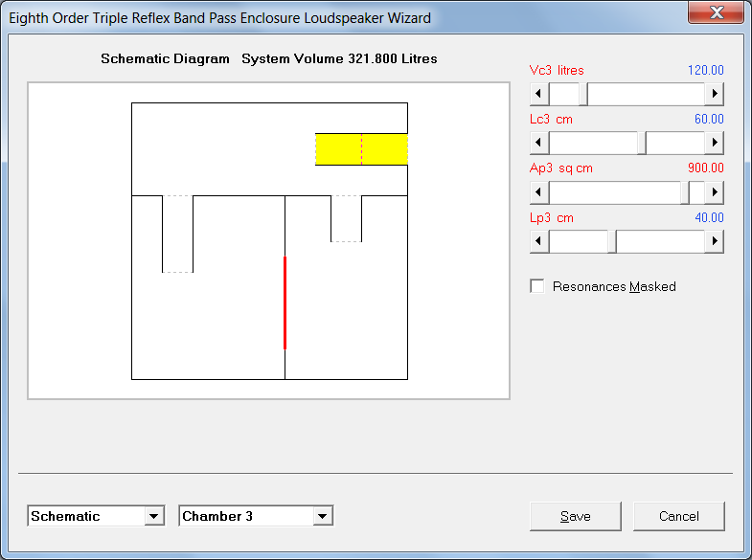Click the Ap3 value 900.00

click(705, 168)
